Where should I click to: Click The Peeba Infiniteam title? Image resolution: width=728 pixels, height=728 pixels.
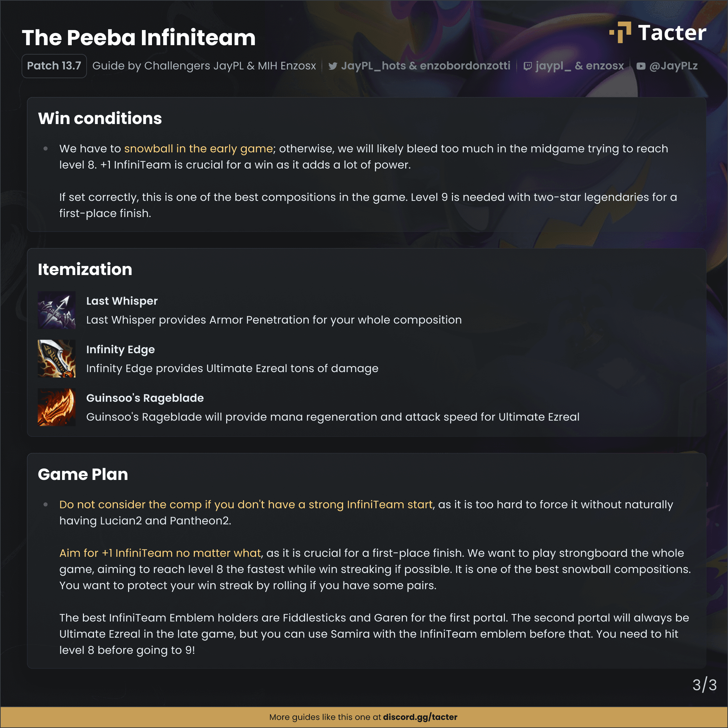(x=139, y=38)
